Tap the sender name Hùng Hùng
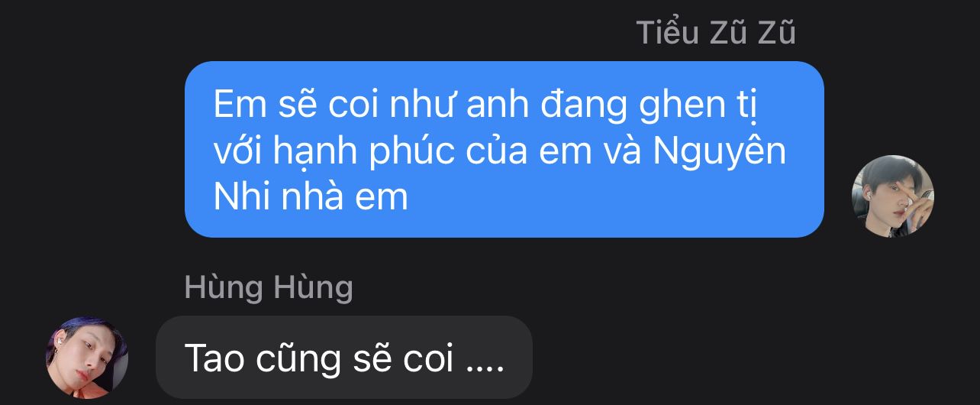The image size is (980, 405). (x=269, y=287)
